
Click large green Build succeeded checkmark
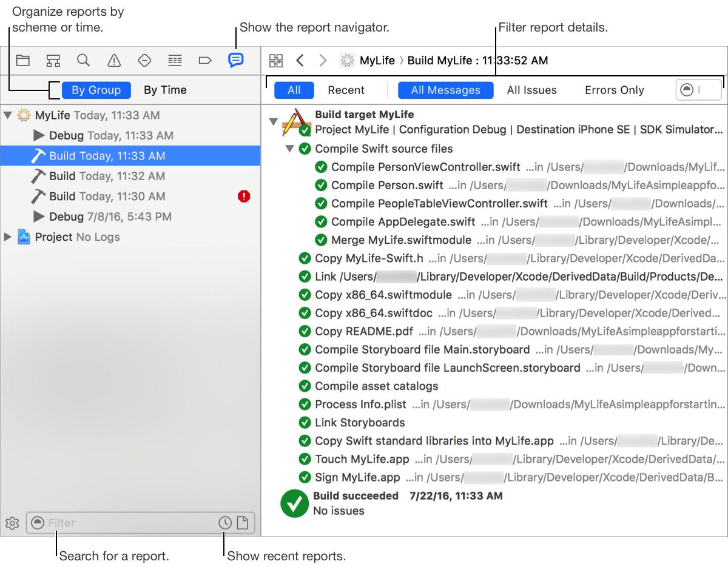[x=295, y=503]
